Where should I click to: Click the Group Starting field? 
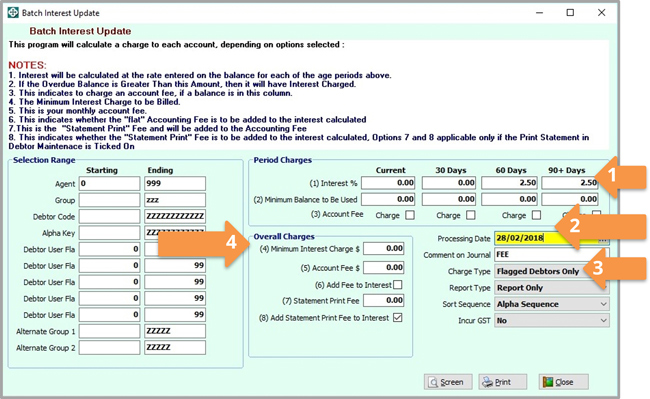tap(109, 200)
